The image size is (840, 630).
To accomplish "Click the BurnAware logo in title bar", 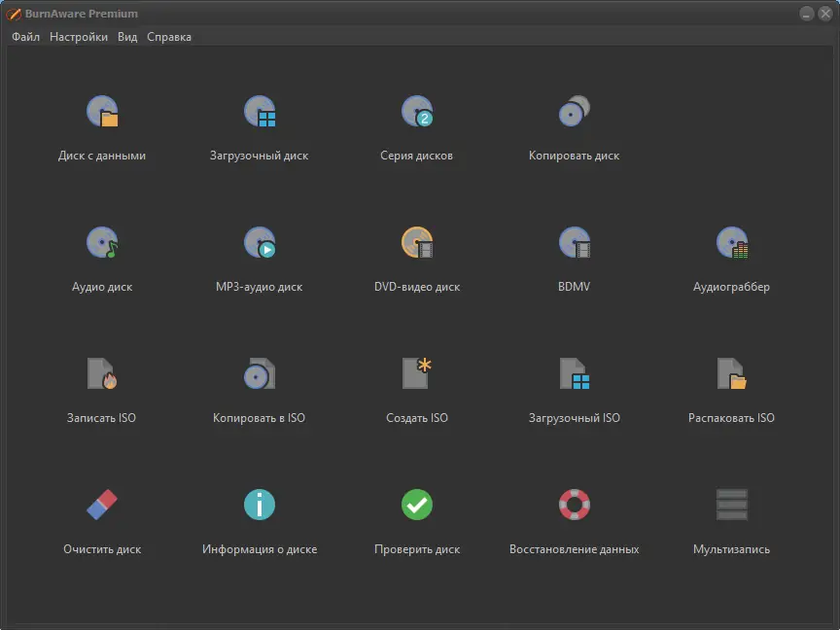I will (14, 14).
